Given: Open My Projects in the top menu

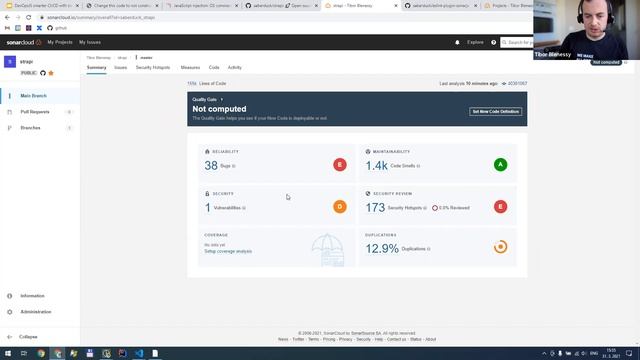Looking at the screenshot, I should point(60,42).
